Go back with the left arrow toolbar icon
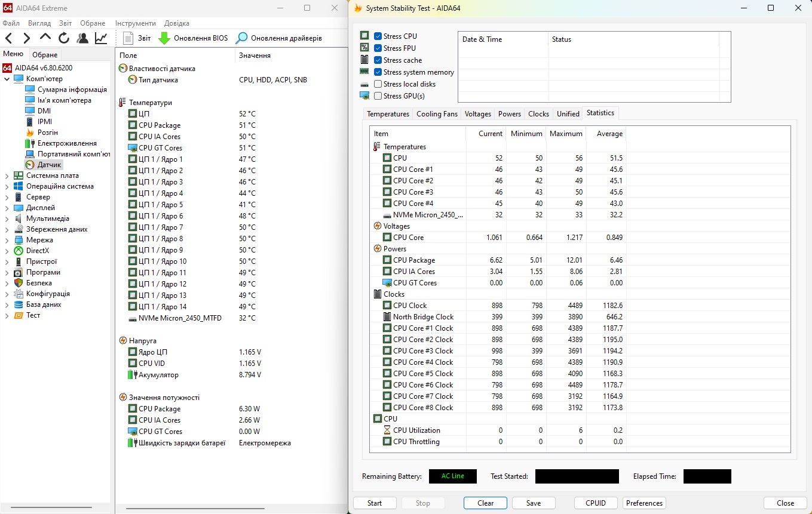Viewport: 812px width, 514px height. [x=9, y=38]
